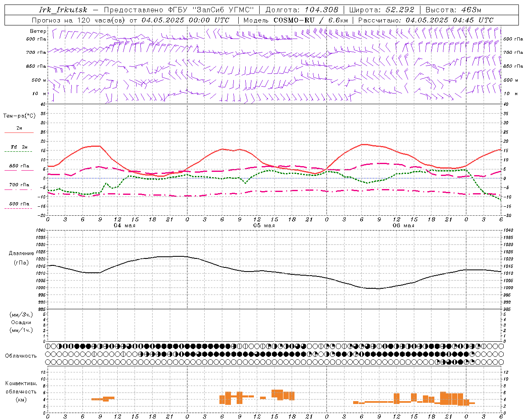Click the Ветер wind panel label

38,31
